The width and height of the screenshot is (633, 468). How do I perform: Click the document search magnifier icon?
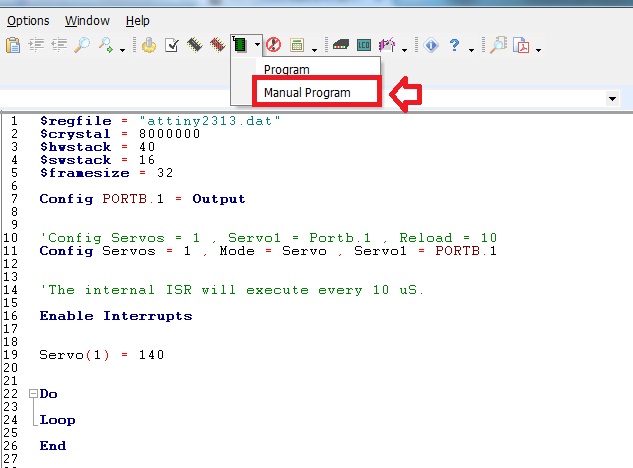coord(498,45)
